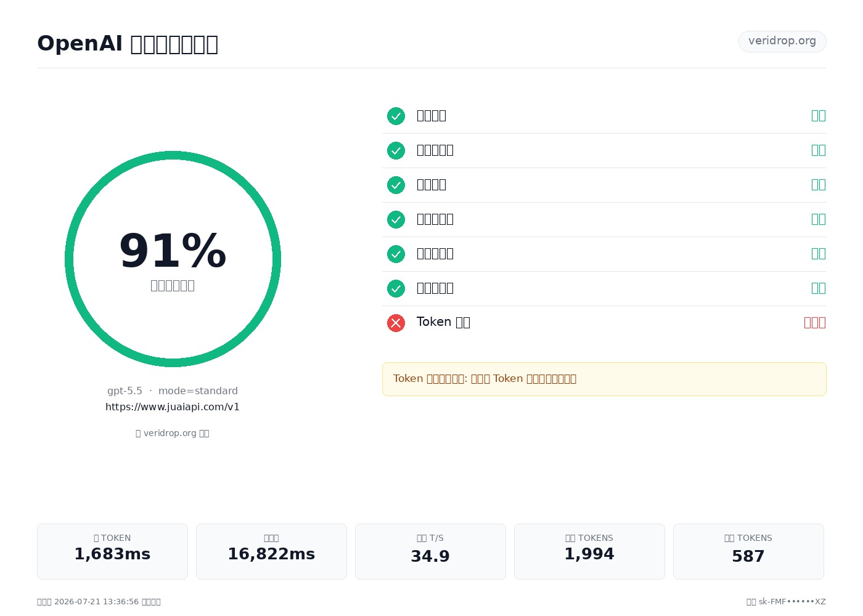
Task: Click the second green checkmark icon in checklist
Action: 396,150
